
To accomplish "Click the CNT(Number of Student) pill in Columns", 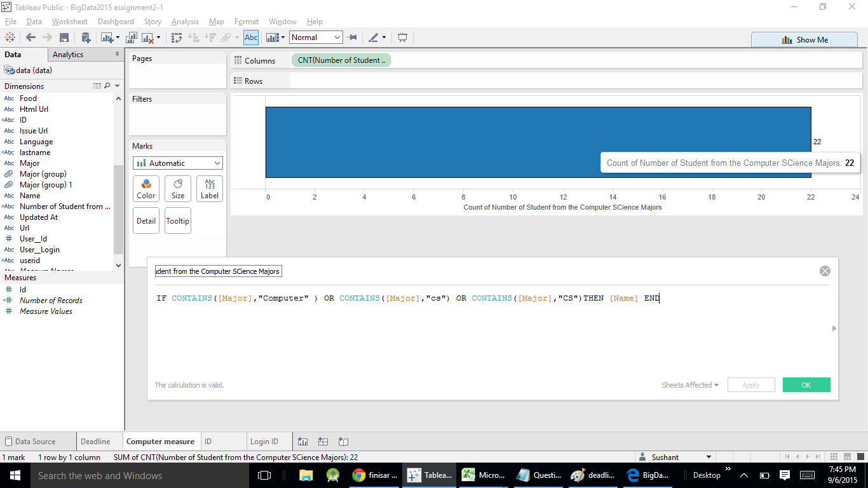I will tap(341, 60).
